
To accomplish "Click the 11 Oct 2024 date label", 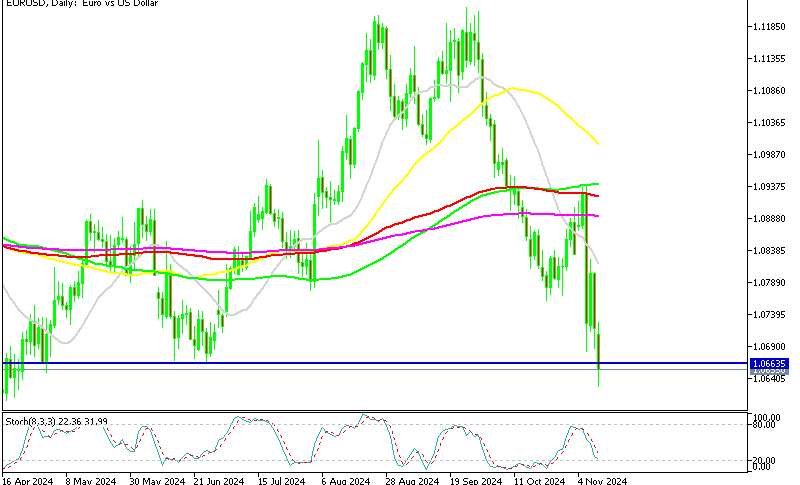I will pyautogui.click(x=539, y=481).
